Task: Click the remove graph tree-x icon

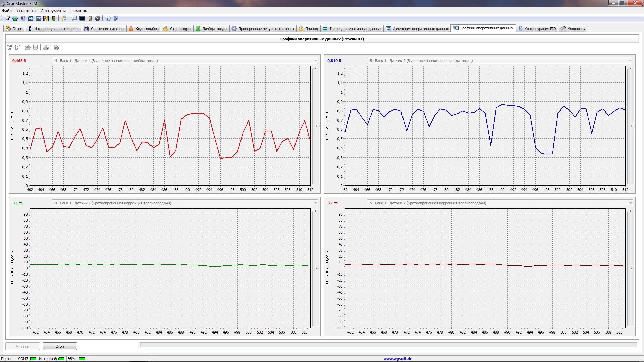Action: pos(17,47)
